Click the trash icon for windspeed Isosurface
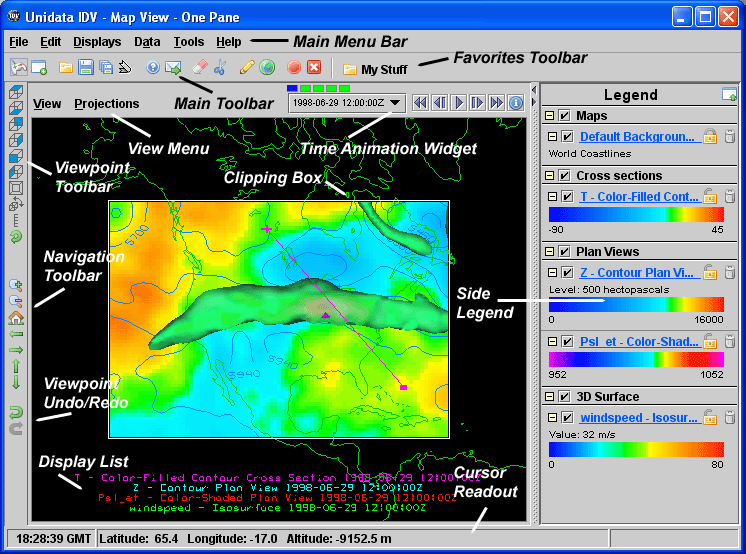 pyautogui.click(x=729, y=416)
